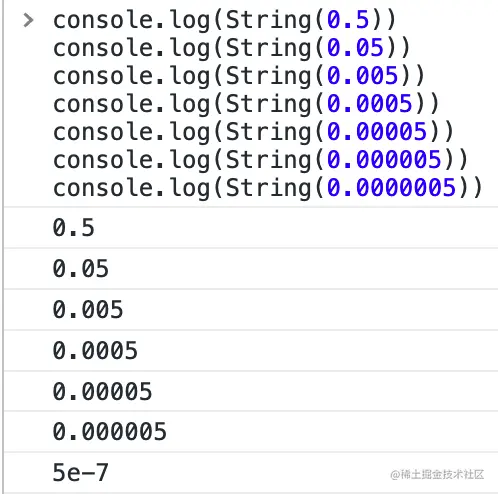The height and width of the screenshot is (494, 498).
Task: Select the output row showing 0.00005
Action: pyautogui.click(x=251, y=391)
